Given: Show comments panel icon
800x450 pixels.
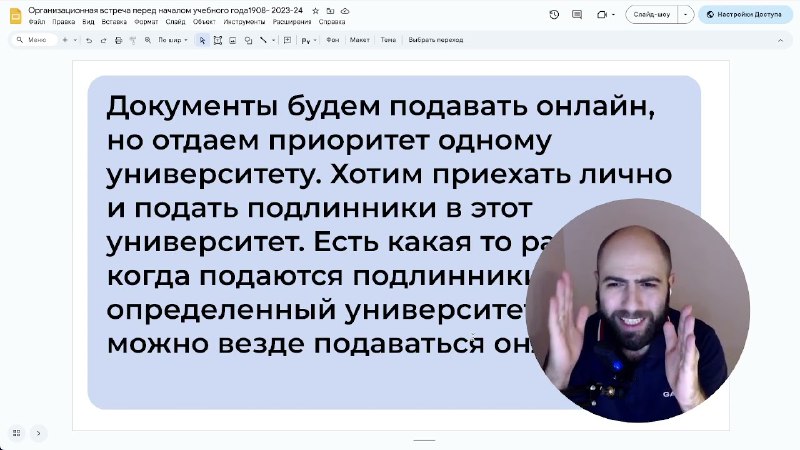Looking at the screenshot, I should click(x=577, y=15).
